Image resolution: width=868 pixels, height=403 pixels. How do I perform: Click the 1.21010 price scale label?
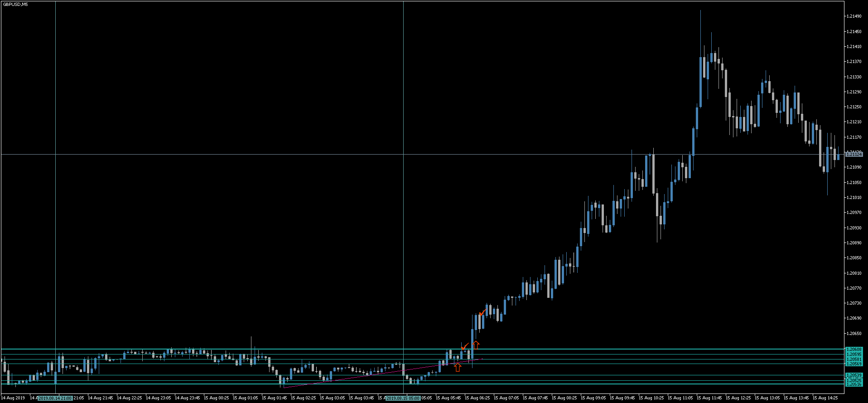pyautogui.click(x=854, y=198)
